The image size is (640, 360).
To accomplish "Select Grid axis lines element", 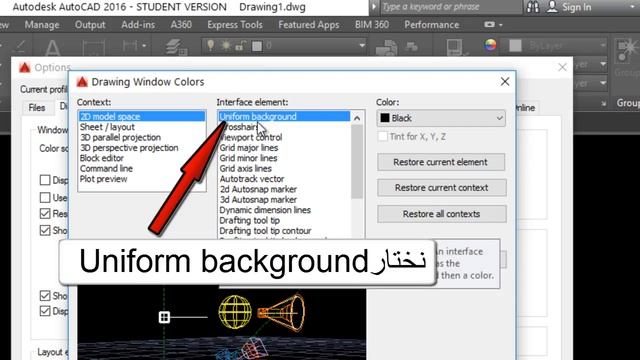I will 245,169.
